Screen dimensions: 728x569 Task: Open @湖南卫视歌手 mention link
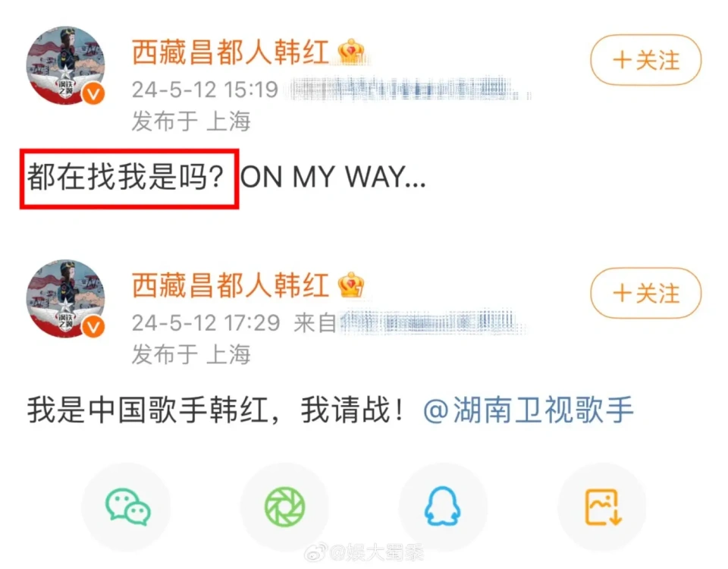click(x=529, y=410)
